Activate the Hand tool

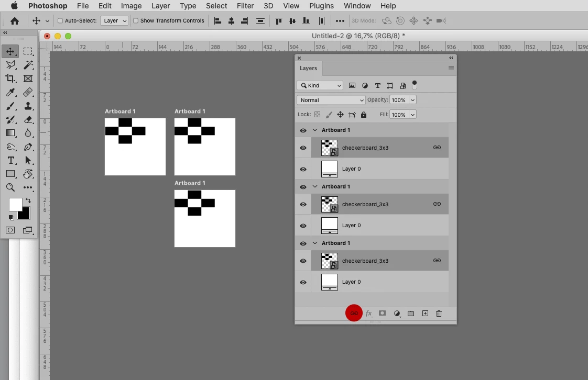pyautogui.click(x=28, y=174)
